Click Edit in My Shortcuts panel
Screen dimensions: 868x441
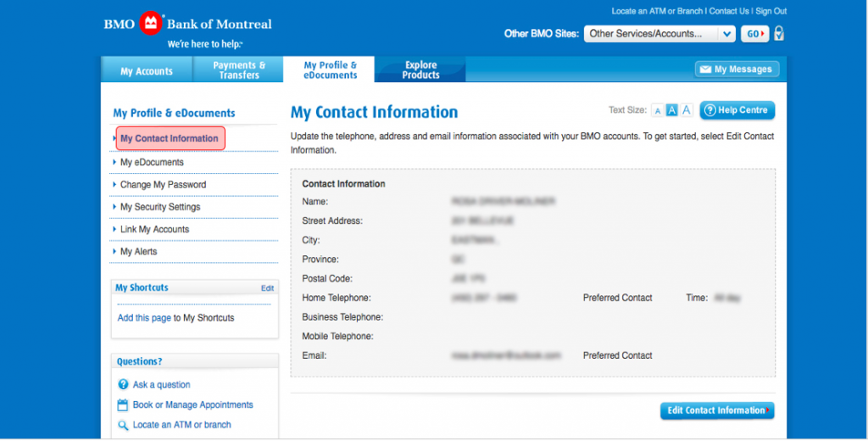[267, 288]
